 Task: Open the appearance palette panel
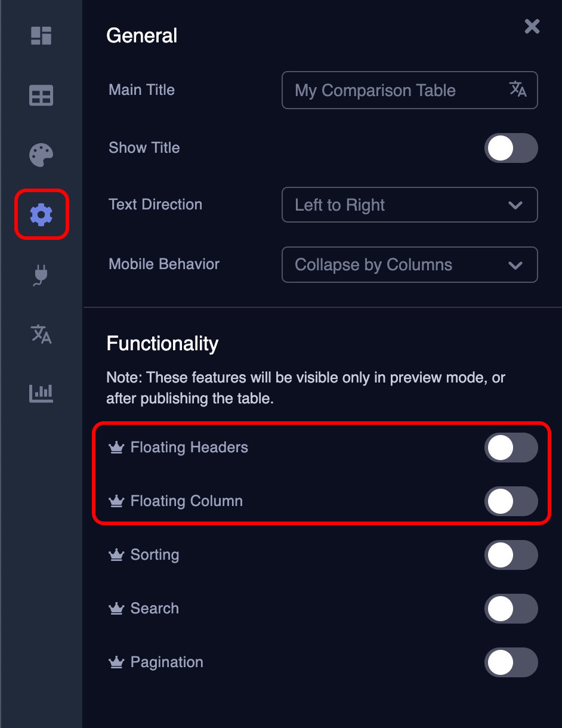41,155
